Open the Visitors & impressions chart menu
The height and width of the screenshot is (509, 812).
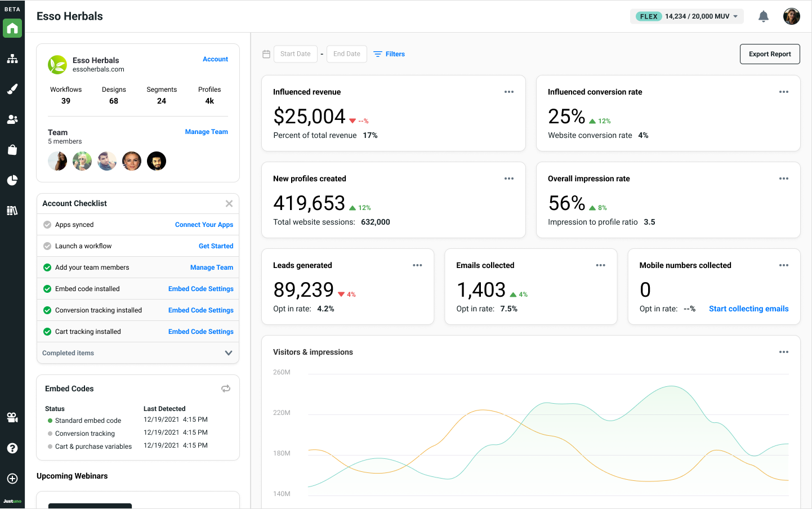click(x=783, y=352)
